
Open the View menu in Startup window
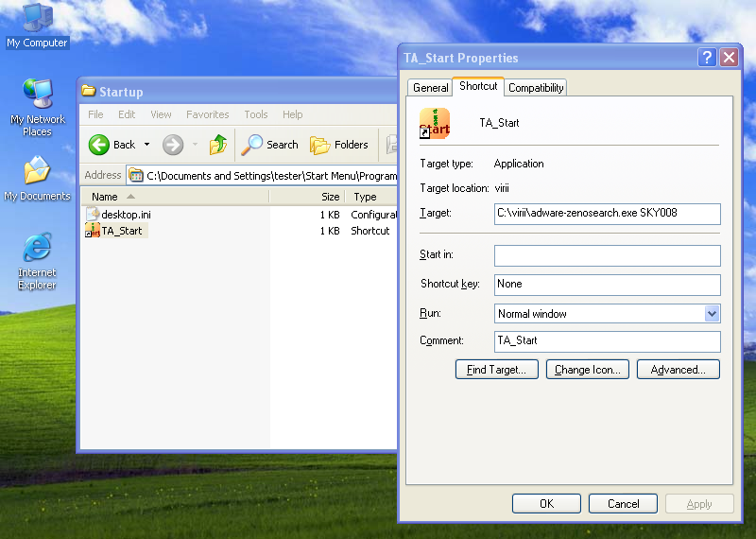click(x=161, y=114)
